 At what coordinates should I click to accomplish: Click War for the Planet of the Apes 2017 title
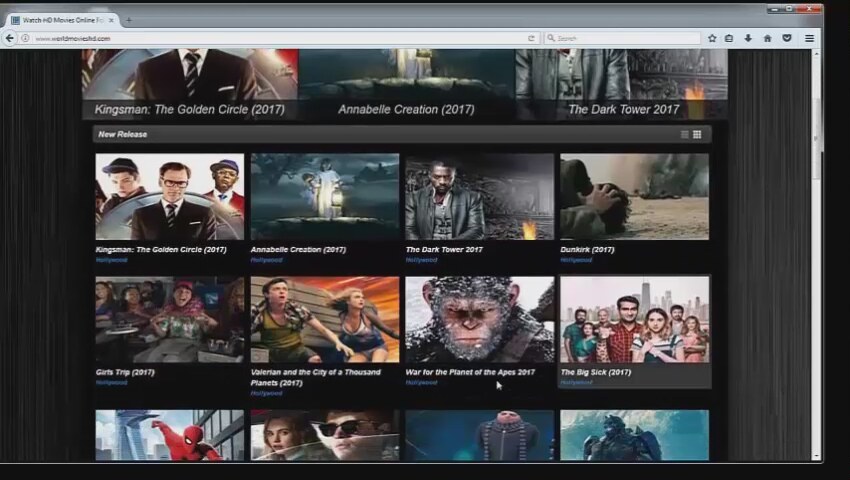click(470, 372)
